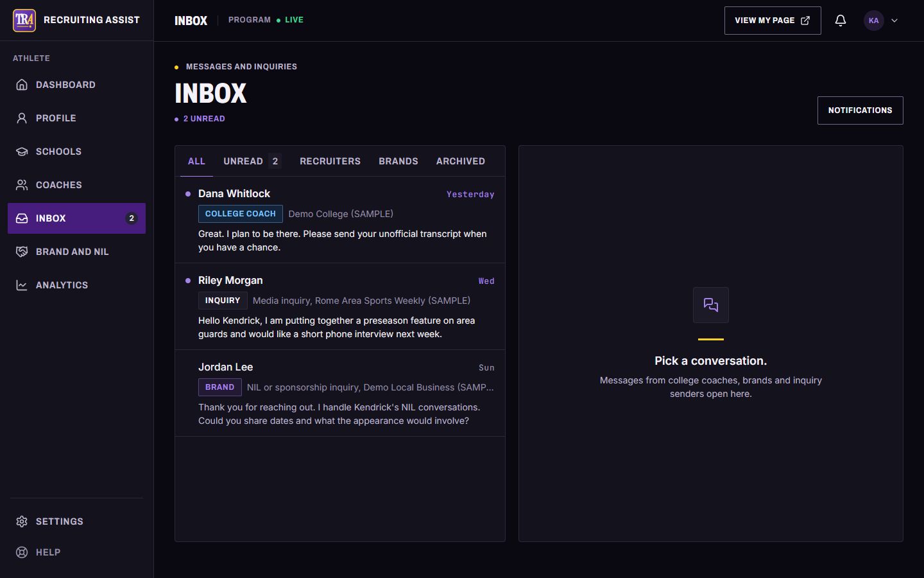Open the Dashboard home icon
924x578 pixels.
(22, 85)
